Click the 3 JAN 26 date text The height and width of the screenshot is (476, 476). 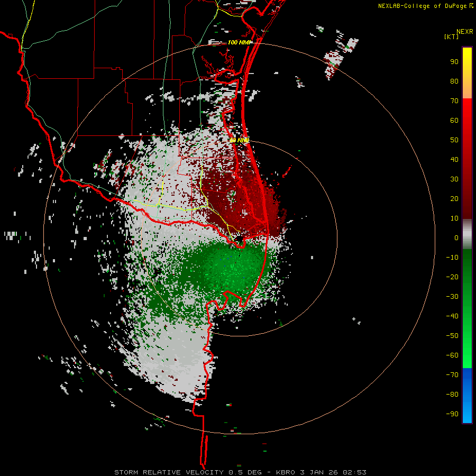[319, 472]
